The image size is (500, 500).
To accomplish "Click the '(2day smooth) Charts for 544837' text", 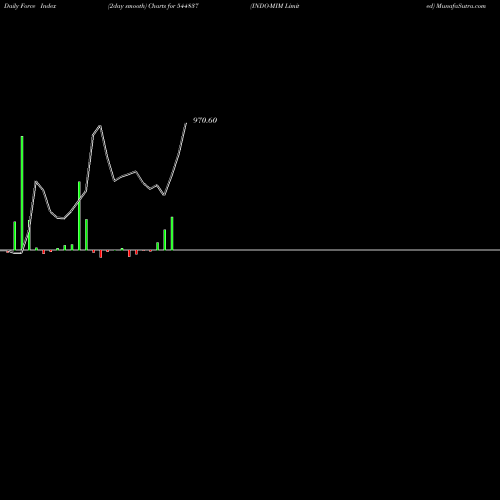I will tap(153, 6).
